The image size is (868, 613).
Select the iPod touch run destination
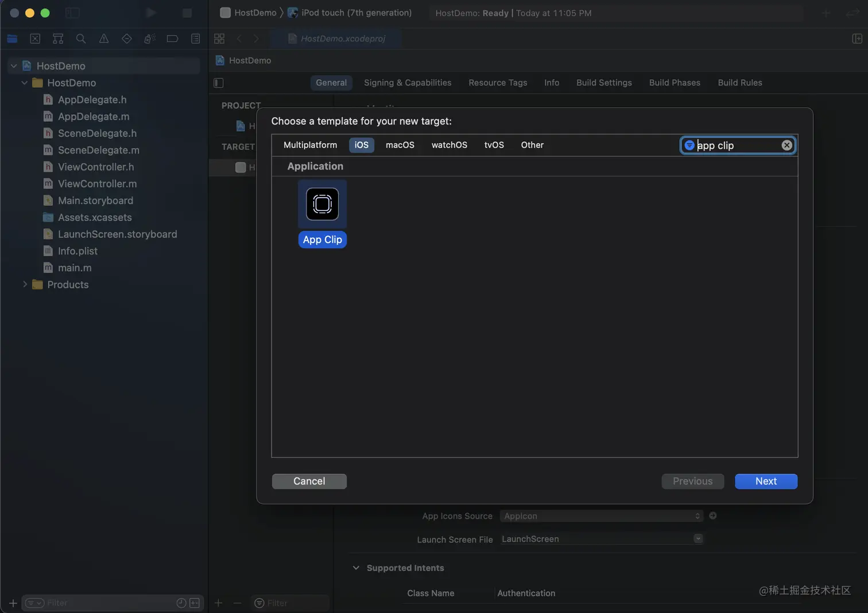[x=350, y=13]
